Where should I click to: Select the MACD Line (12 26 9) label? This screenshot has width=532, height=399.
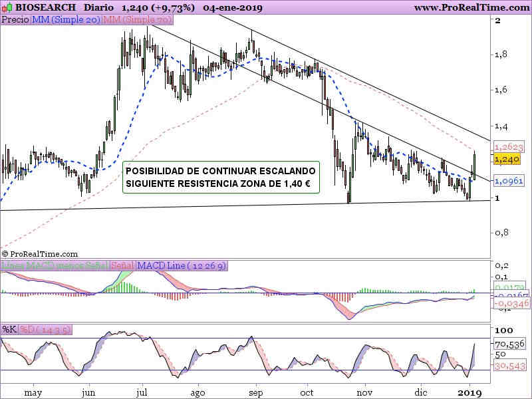click(182, 265)
